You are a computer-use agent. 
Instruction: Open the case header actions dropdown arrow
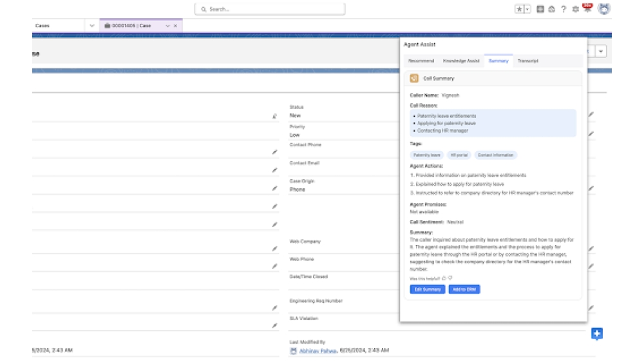pyautogui.click(x=601, y=52)
